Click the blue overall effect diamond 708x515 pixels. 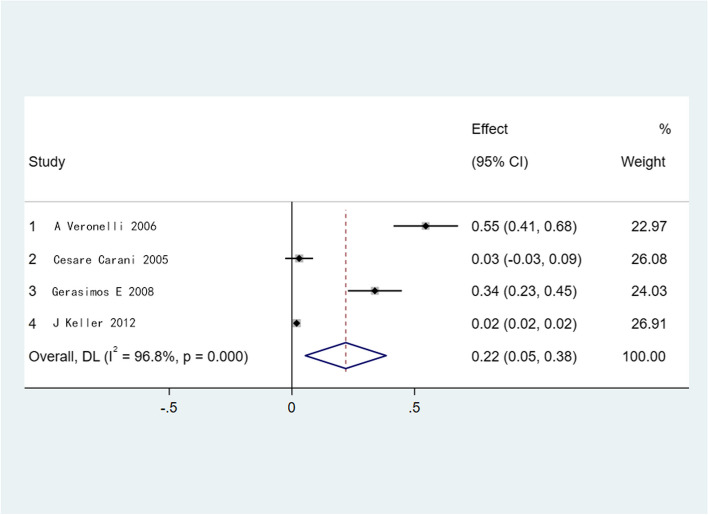pos(345,356)
